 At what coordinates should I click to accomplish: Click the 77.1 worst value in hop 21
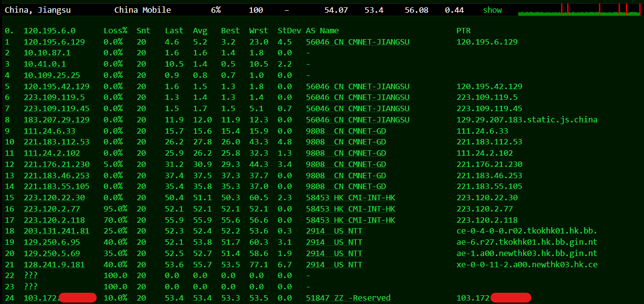click(258, 265)
